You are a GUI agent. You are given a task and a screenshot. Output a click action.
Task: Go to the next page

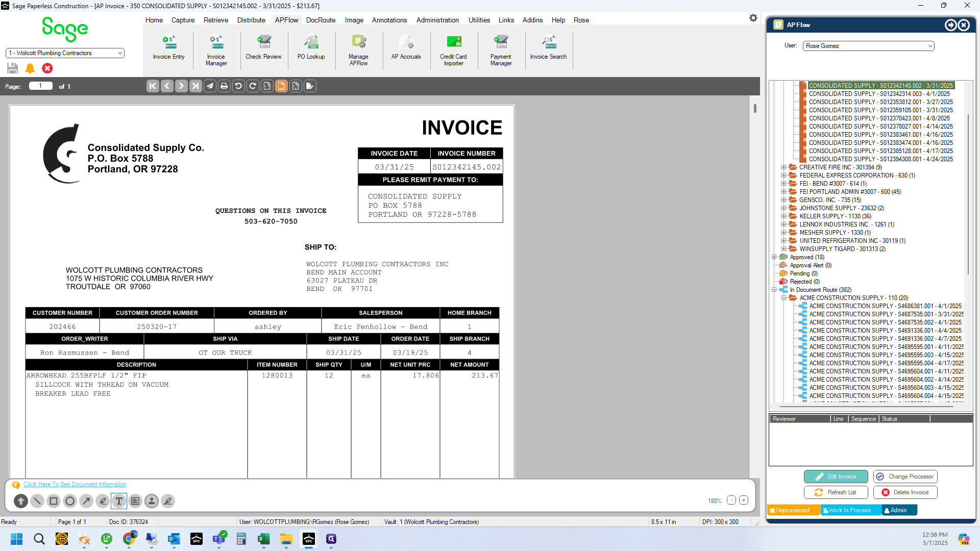tap(181, 86)
